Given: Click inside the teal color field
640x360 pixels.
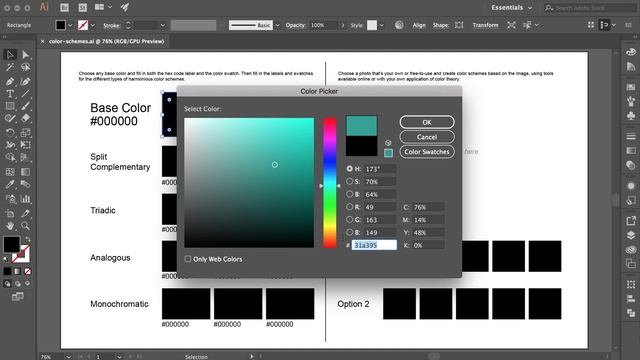Looking at the screenshot, I should coord(249,183).
